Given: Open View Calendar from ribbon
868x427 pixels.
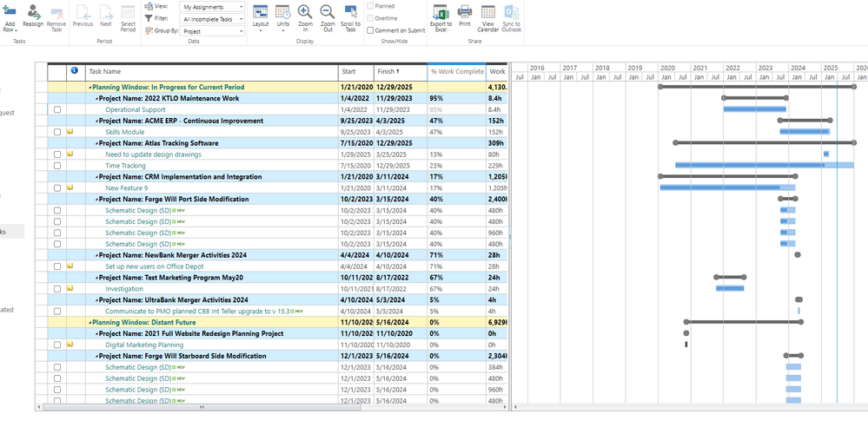Looking at the screenshot, I should [x=488, y=13].
